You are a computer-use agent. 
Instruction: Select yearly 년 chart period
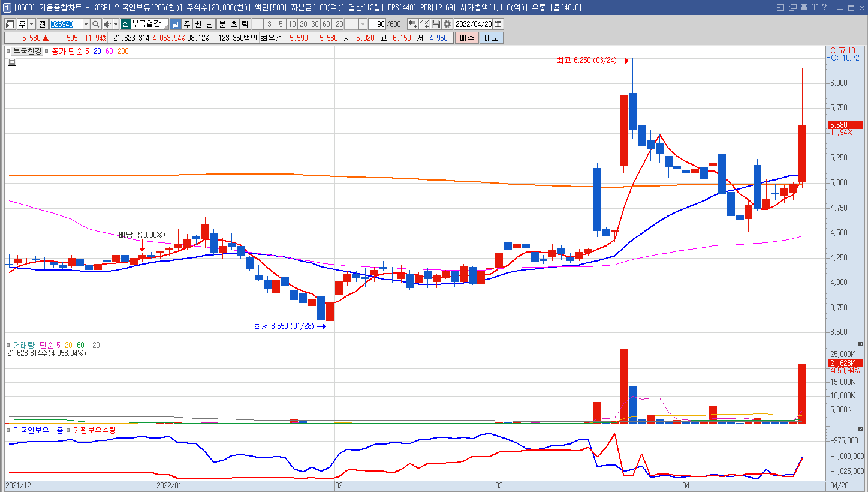tap(209, 24)
